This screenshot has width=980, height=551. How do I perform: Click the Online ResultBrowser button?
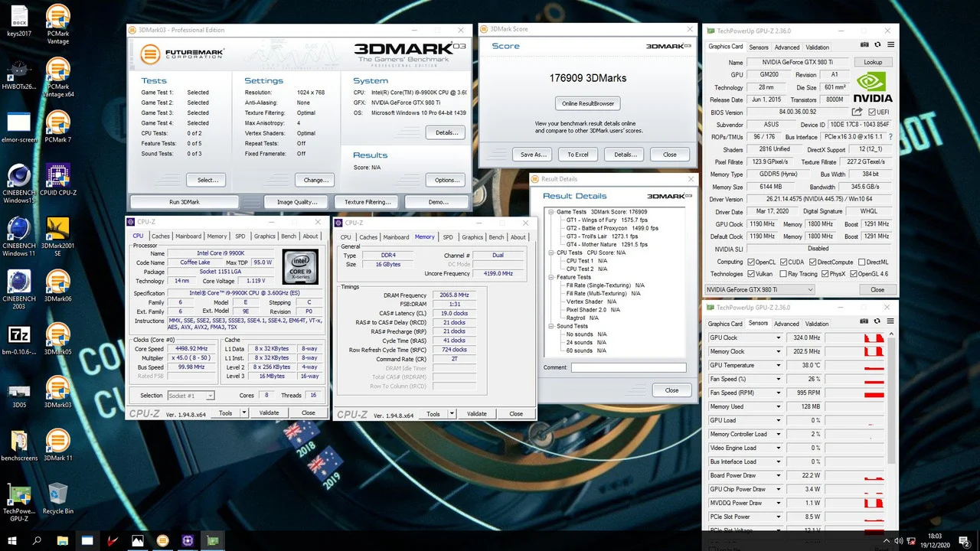(x=587, y=103)
